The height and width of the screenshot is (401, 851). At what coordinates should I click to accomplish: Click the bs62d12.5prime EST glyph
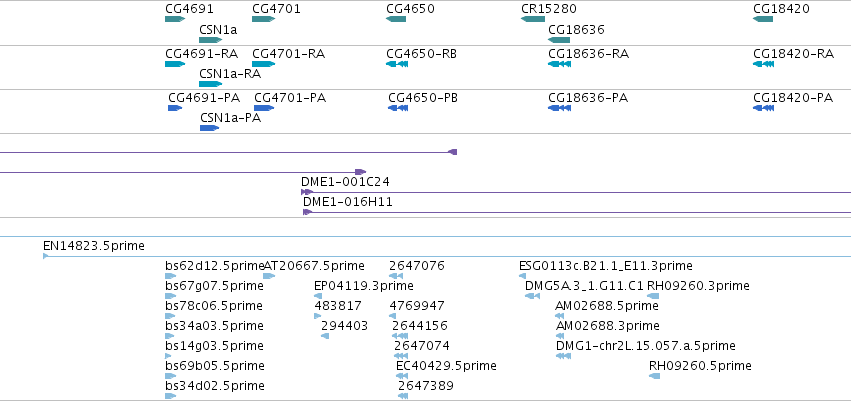[x=170, y=276]
